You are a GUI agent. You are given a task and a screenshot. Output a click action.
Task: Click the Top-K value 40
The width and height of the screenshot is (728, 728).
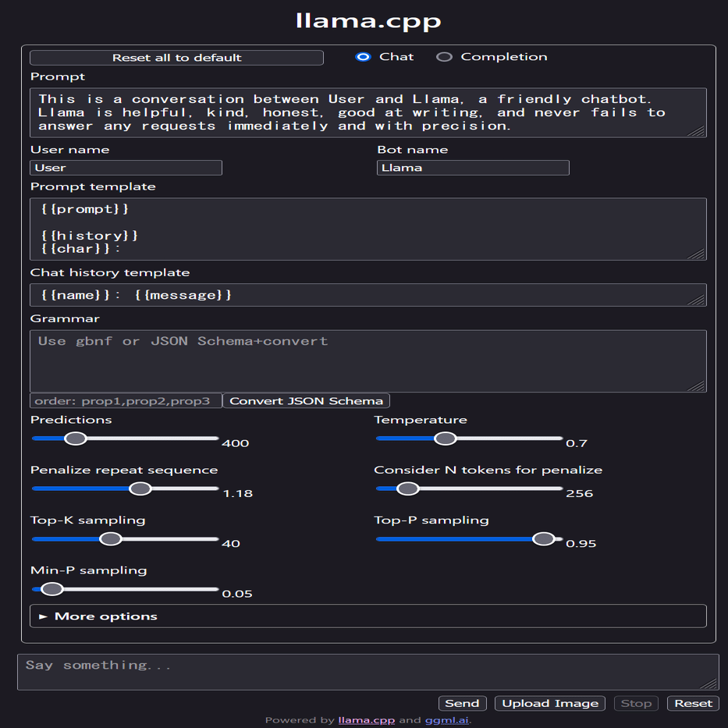[x=231, y=543]
